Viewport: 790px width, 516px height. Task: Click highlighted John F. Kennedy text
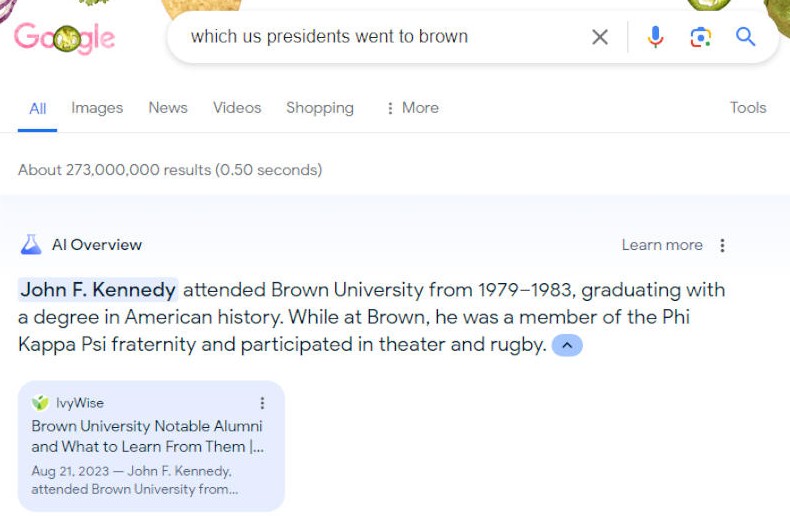(98, 290)
